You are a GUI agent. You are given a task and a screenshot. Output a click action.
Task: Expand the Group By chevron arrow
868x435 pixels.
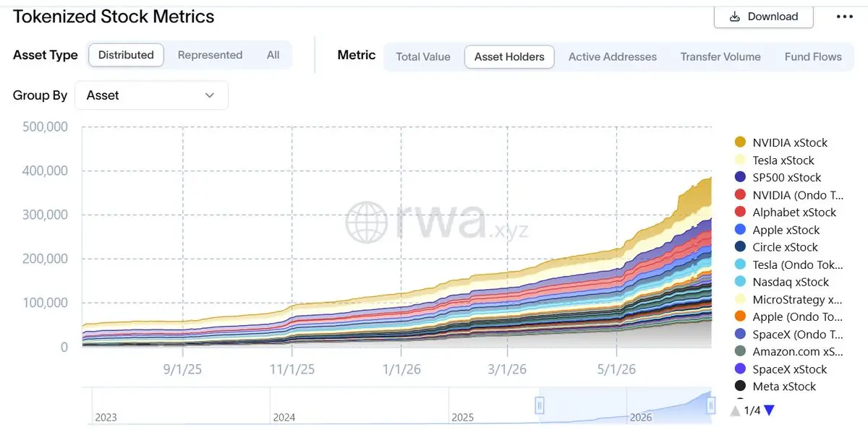click(210, 95)
